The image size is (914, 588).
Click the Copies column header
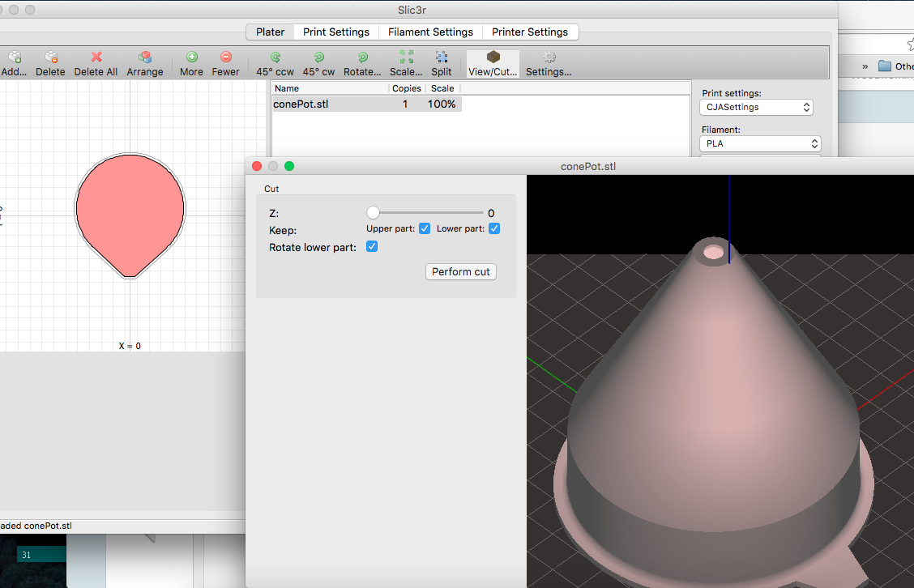(x=406, y=88)
